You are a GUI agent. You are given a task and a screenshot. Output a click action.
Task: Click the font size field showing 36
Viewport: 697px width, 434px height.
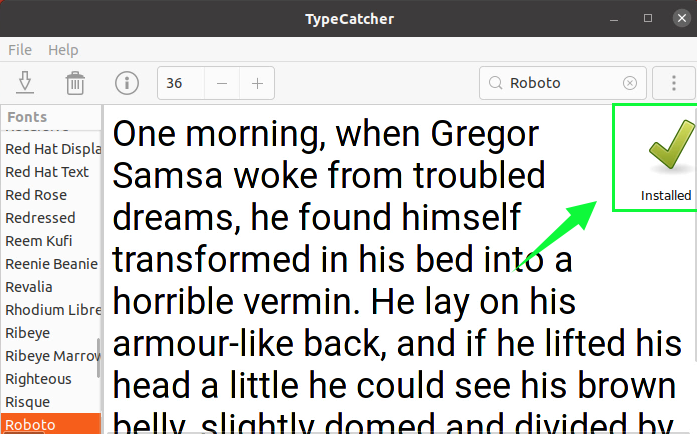(181, 83)
